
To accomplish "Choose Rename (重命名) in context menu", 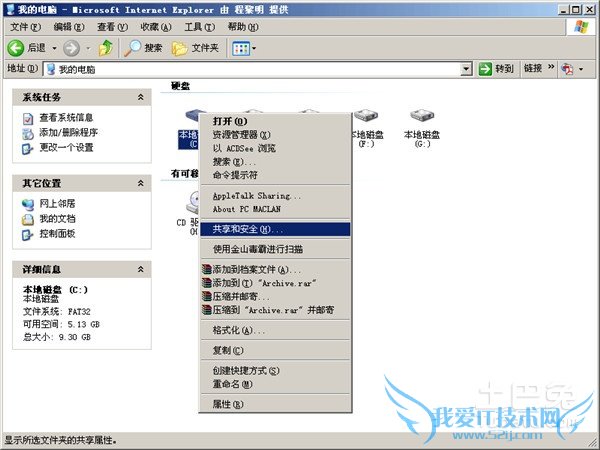I will (276, 384).
